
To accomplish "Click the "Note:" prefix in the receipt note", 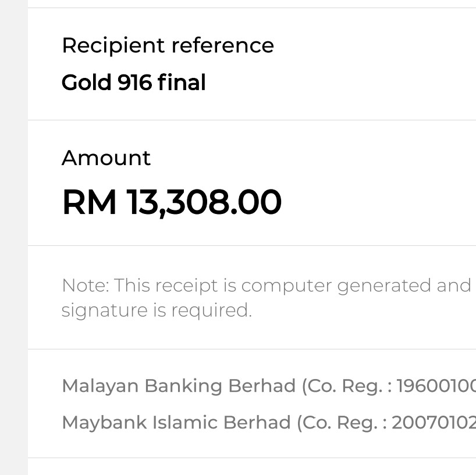I will 85,285.
